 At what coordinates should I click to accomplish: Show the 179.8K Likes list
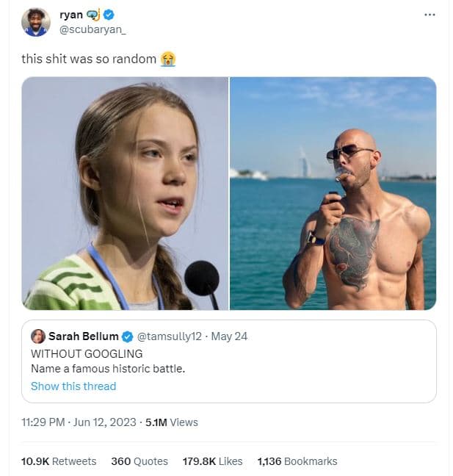pos(212,461)
